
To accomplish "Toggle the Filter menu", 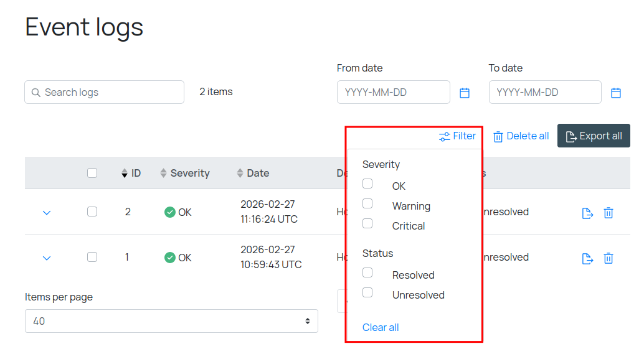I will point(457,136).
